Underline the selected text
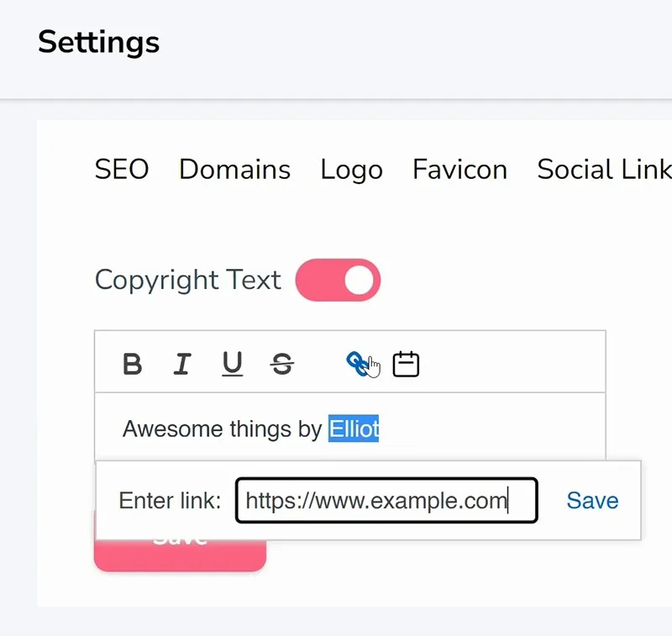Screen dimensions: 672x636 click(233, 365)
